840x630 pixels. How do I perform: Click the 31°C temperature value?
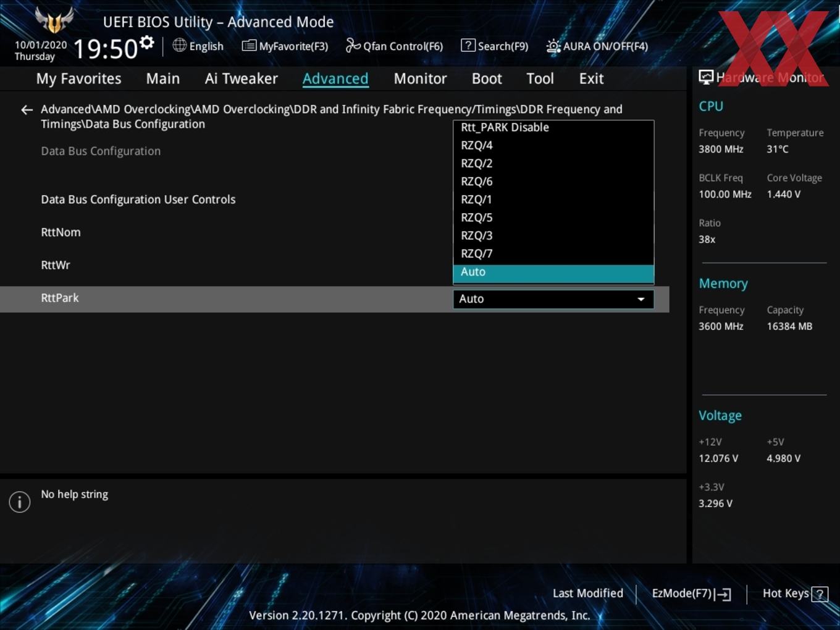pyautogui.click(x=778, y=149)
